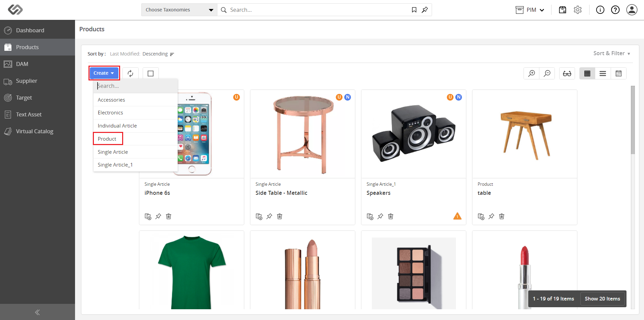The width and height of the screenshot is (644, 320).
Task: Click the Create dropdown button
Action: [x=104, y=73]
